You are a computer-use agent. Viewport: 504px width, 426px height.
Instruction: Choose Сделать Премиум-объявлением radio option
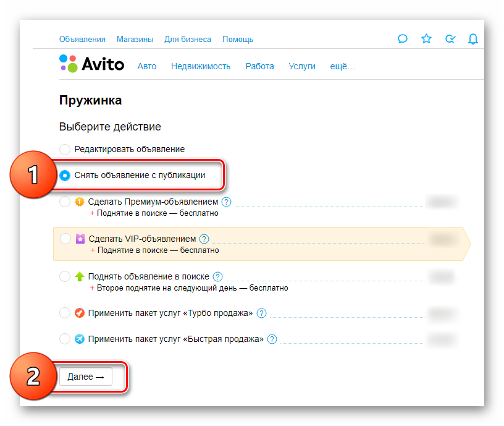65,202
